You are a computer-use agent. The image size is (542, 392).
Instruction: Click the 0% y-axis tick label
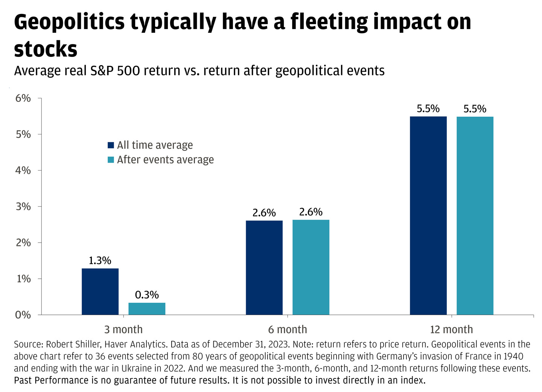tap(23, 315)
